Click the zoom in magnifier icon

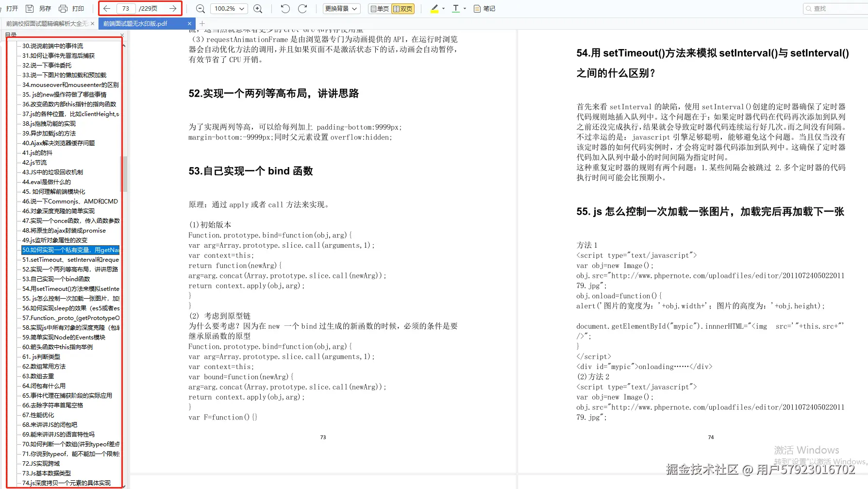point(258,9)
